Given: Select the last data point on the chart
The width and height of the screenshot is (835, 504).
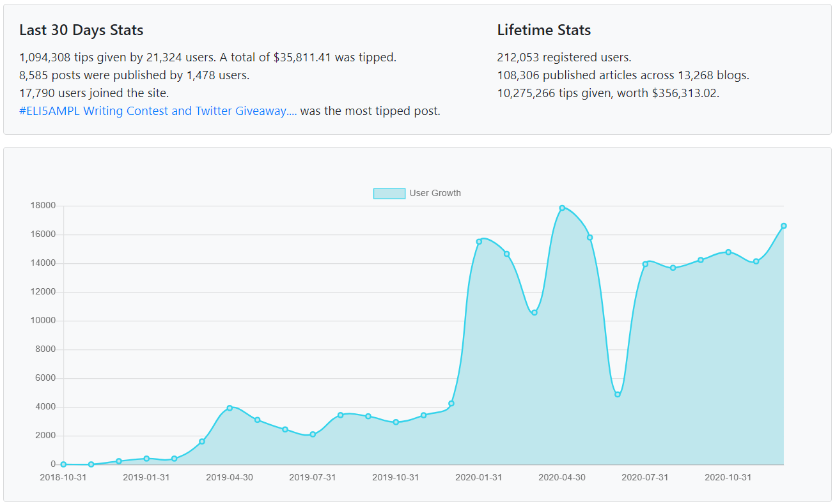Looking at the screenshot, I should 784,226.
